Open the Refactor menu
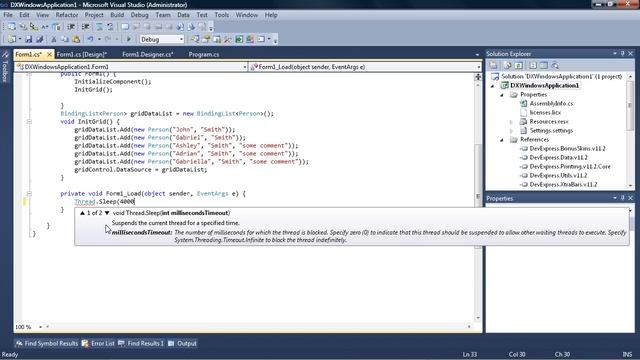Viewport: 640px width, 360px height. [67, 15]
